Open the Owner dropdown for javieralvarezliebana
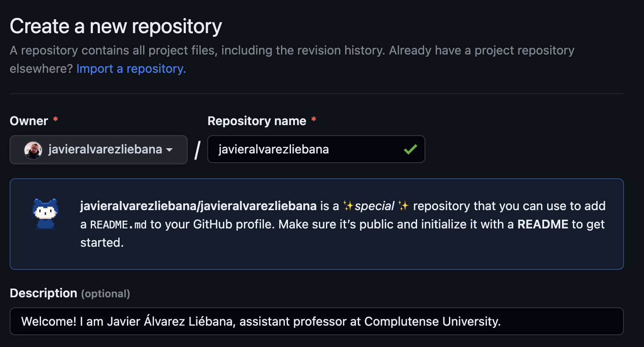The height and width of the screenshot is (347, 644). click(98, 150)
